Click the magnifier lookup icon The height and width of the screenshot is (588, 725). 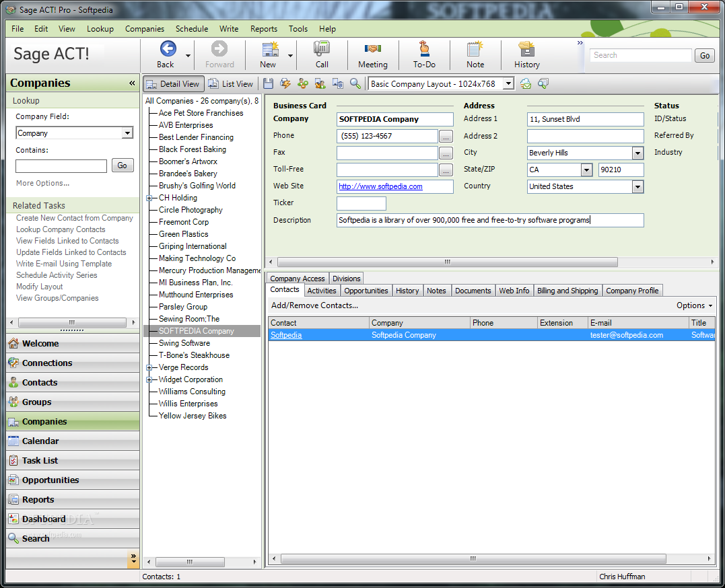(x=355, y=83)
